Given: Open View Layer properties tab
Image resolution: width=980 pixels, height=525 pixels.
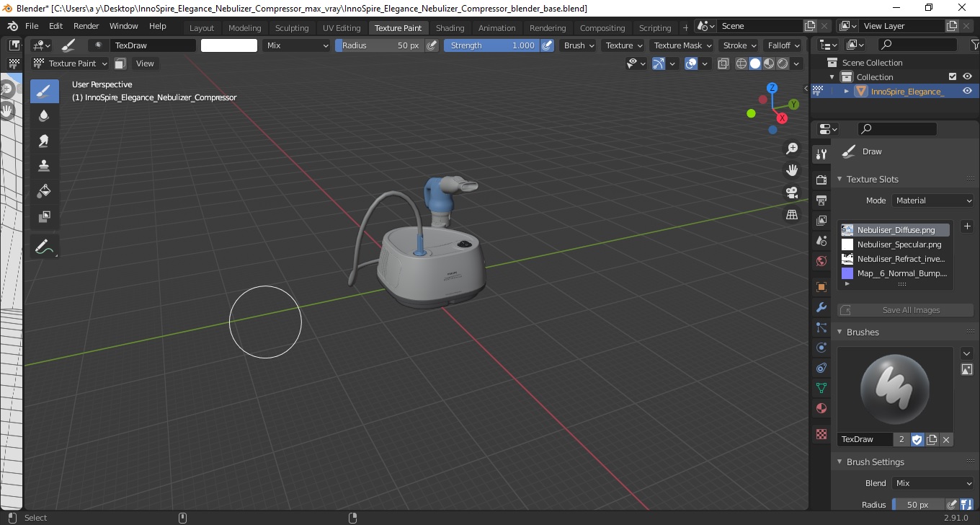Looking at the screenshot, I should pos(821,220).
